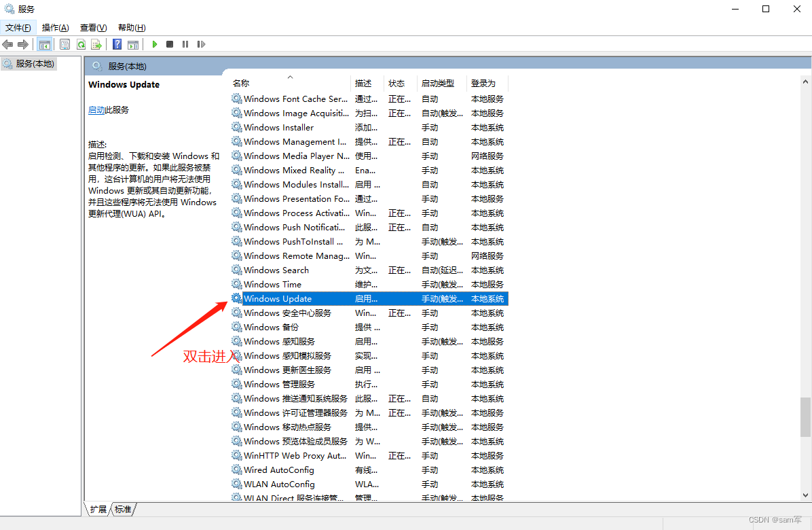Viewport: 812px width, 530px height.
Task: Click the gear icon beside Windows Update
Action: pos(237,298)
